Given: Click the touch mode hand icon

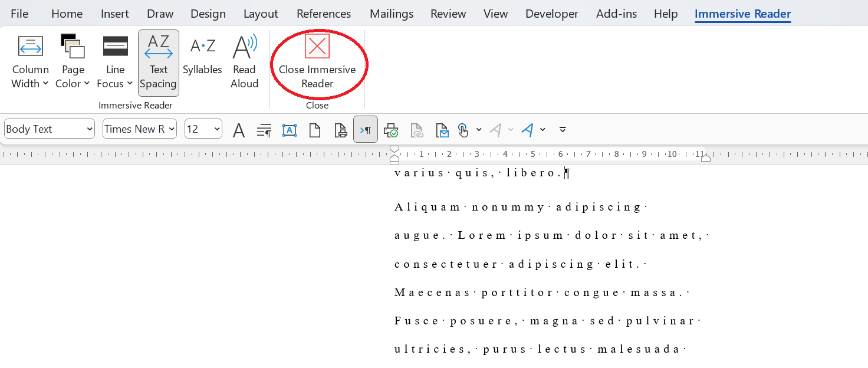Looking at the screenshot, I should click(x=463, y=130).
